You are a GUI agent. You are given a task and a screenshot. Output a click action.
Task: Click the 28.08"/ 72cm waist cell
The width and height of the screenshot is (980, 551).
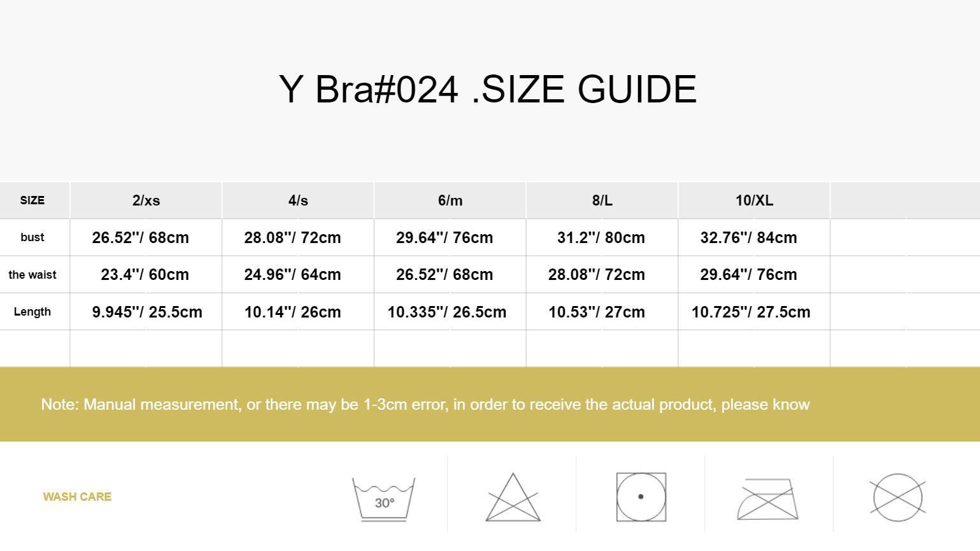[x=597, y=274]
